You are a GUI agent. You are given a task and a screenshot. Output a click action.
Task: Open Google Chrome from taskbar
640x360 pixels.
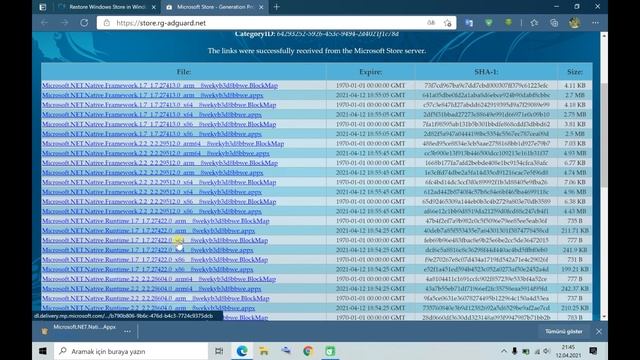[x=308, y=351]
